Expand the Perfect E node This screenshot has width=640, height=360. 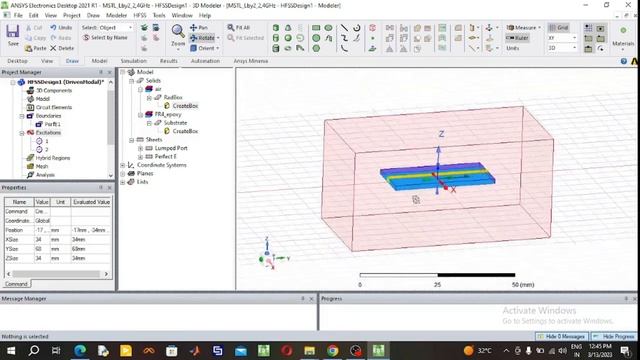pos(140,157)
